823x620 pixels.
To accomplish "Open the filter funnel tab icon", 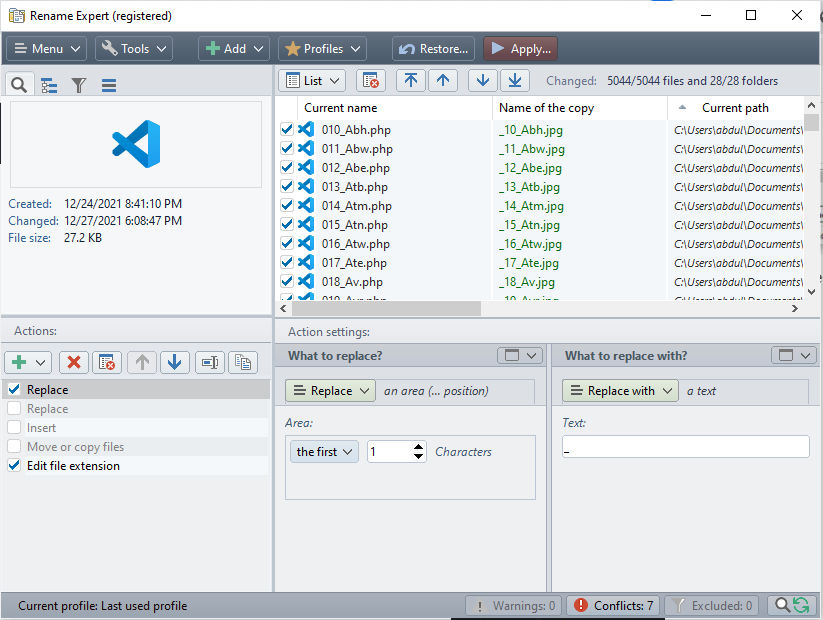I will click(x=78, y=85).
